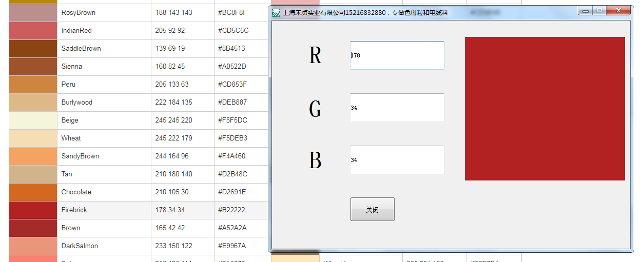
Task: Click the large red color preview box
Action: 544,109
